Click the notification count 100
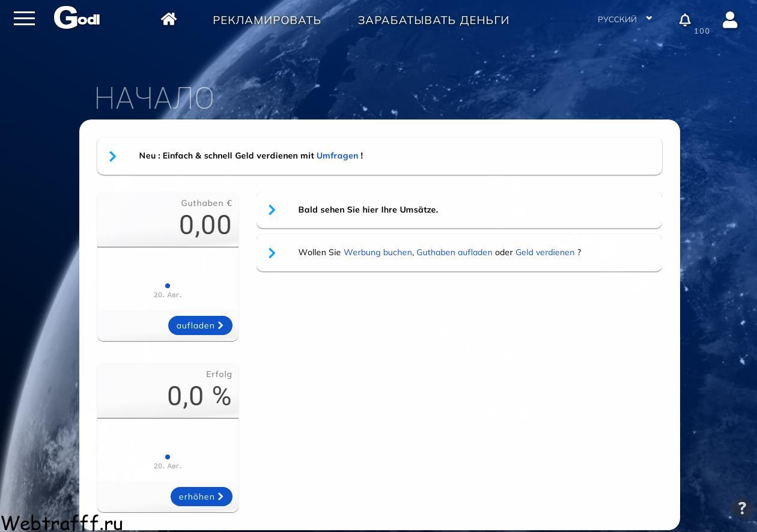Image resolution: width=757 pixels, height=532 pixels. 702,31
